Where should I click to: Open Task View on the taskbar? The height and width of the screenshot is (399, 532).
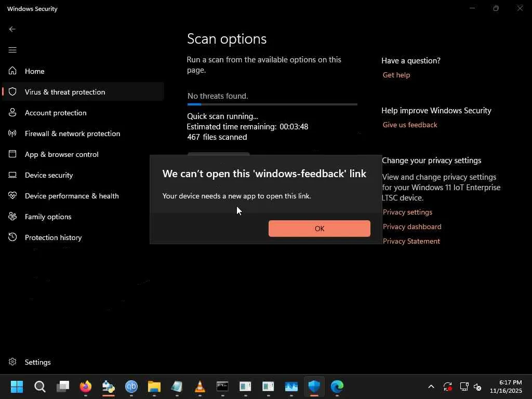tap(63, 386)
